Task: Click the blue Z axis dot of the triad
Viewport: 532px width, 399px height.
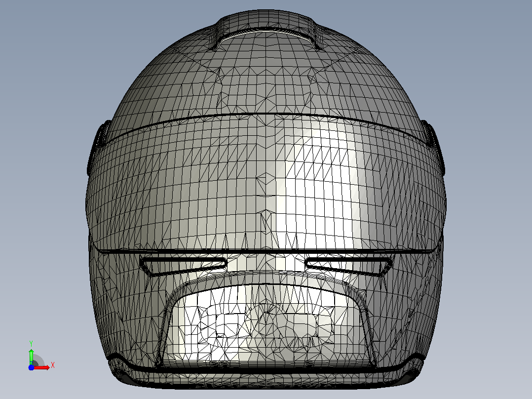Action: [x=31, y=367]
